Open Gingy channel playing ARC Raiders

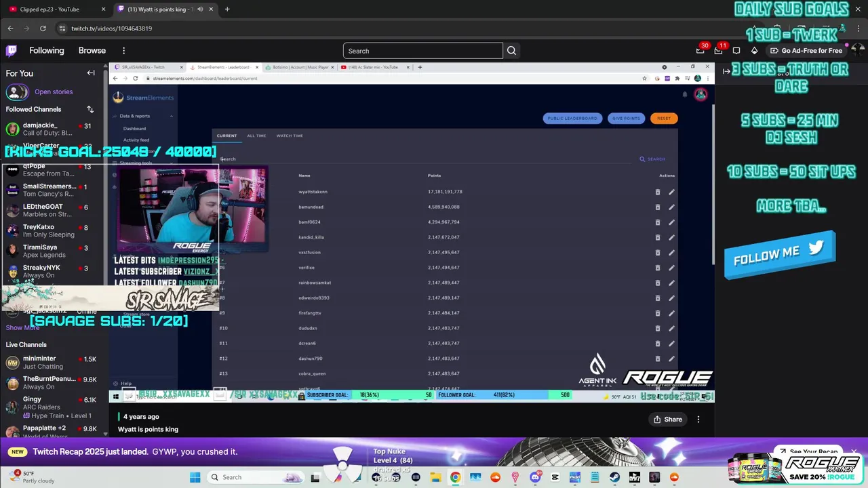pyautogui.click(x=52, y=407)
